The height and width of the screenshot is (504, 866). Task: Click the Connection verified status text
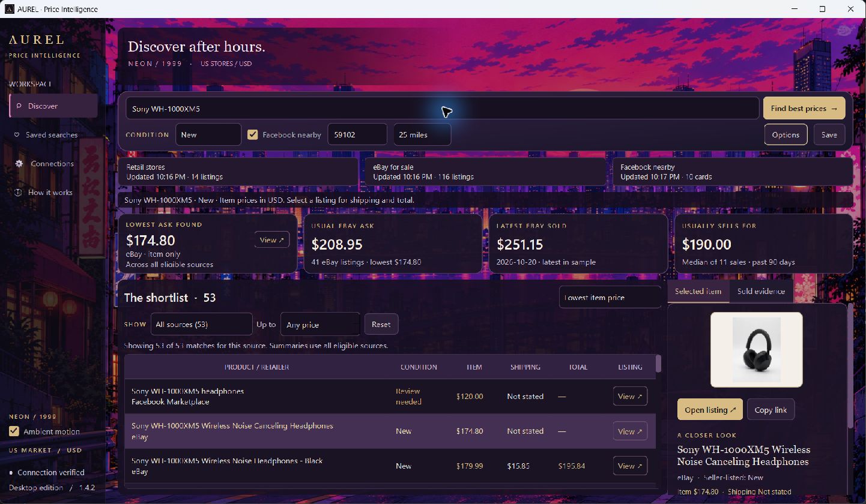tap(51, 472)
